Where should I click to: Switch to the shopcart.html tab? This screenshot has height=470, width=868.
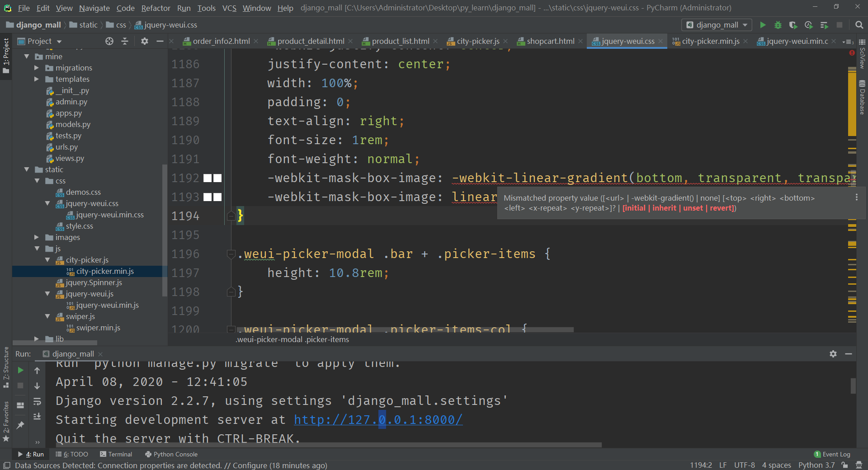click(550, 41)
